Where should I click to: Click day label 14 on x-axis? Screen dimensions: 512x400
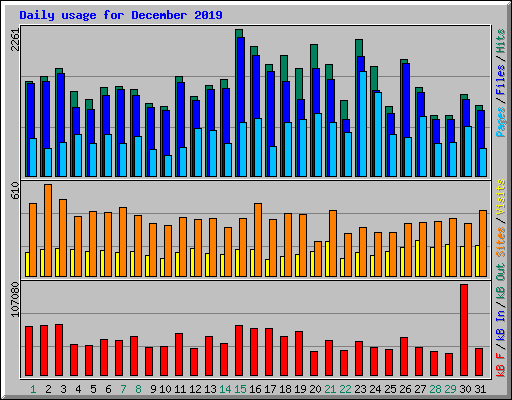click(225, 389)
